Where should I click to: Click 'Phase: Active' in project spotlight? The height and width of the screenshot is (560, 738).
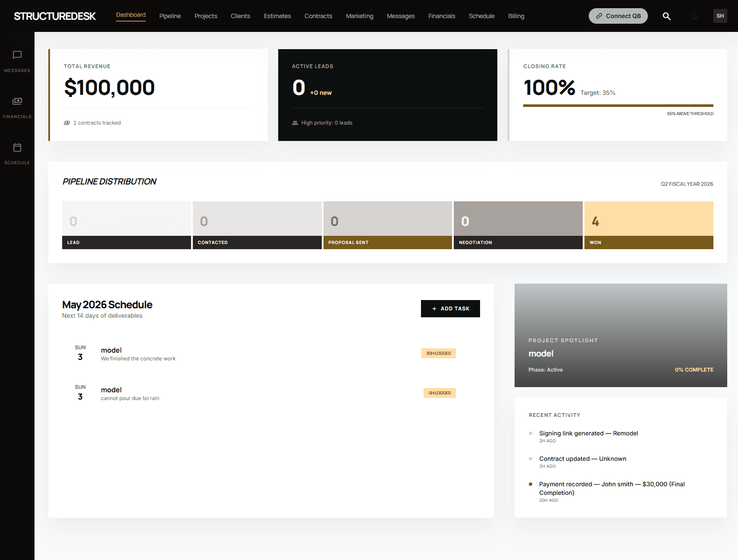click(546, 370)
